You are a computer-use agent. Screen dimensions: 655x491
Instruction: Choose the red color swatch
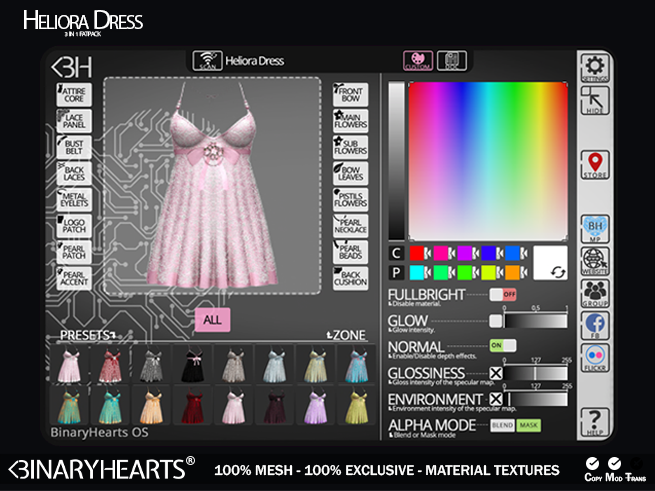pos(416,253)
